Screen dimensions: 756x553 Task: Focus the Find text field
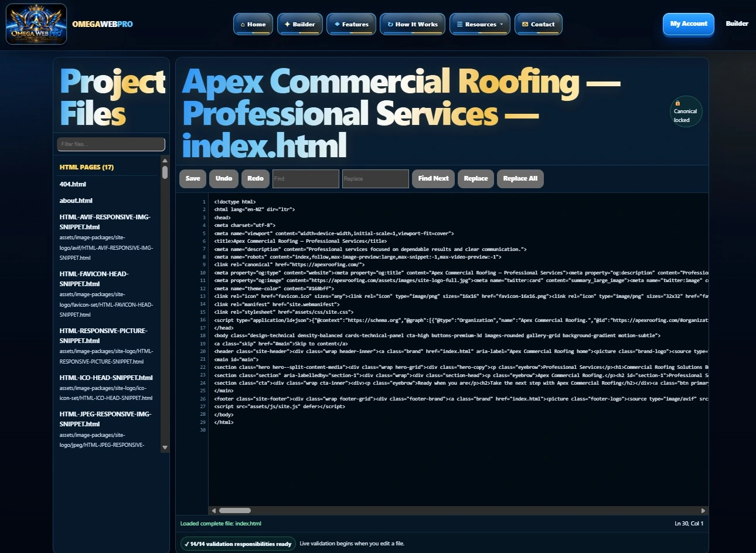click(306, 179)
